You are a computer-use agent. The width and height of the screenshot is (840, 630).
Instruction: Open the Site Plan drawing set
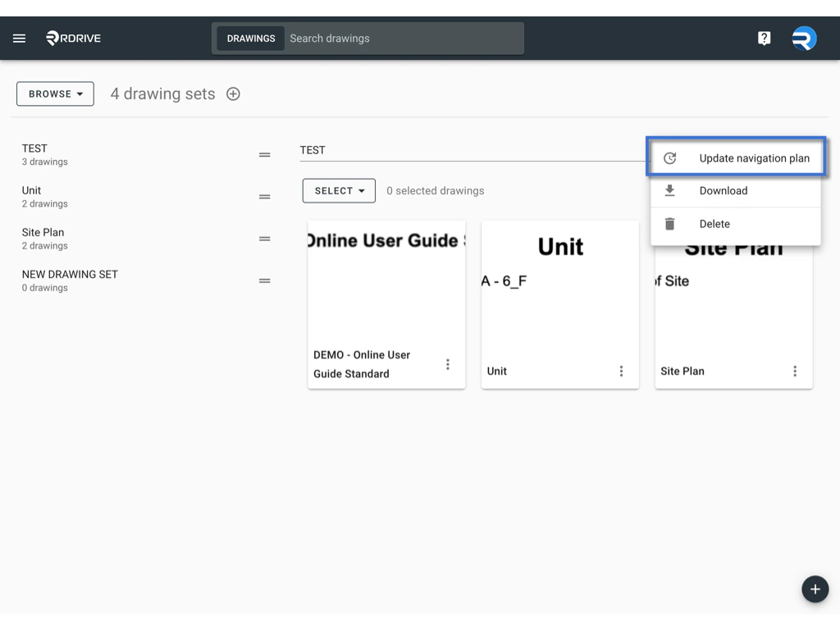(x=43, y=238)
